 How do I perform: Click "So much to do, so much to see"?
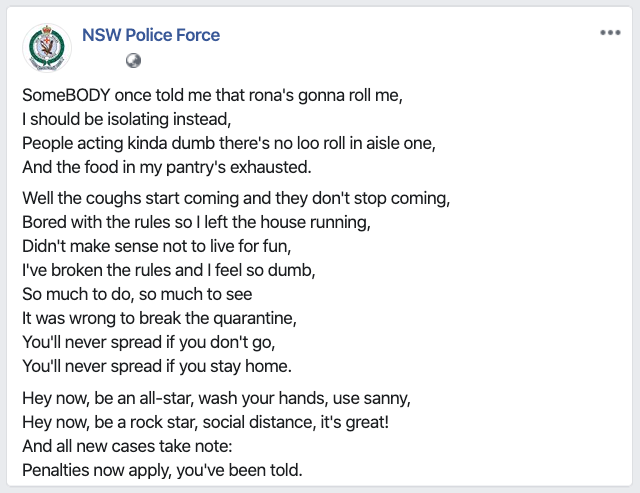pos(137,294)
